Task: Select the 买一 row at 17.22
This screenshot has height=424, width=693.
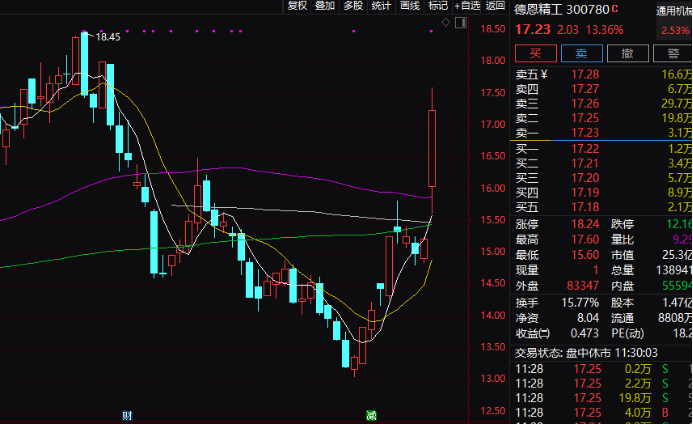Action: coord(602,149)
